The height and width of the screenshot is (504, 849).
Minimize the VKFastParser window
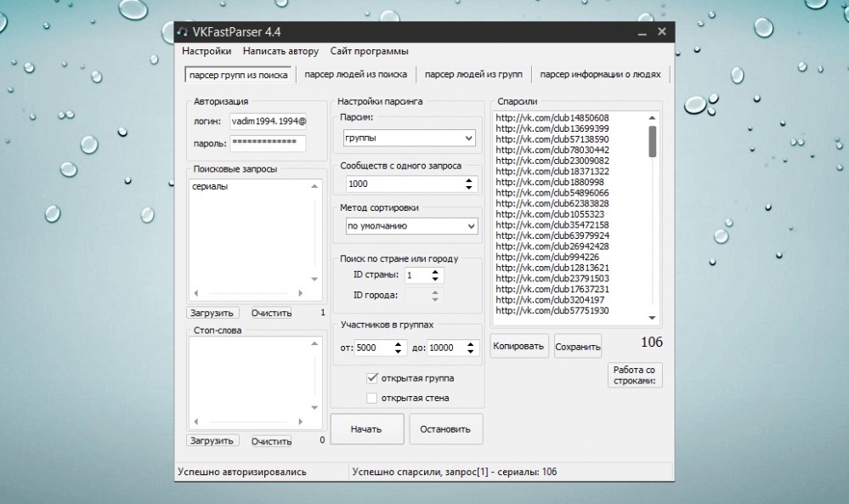pos(642,32)
